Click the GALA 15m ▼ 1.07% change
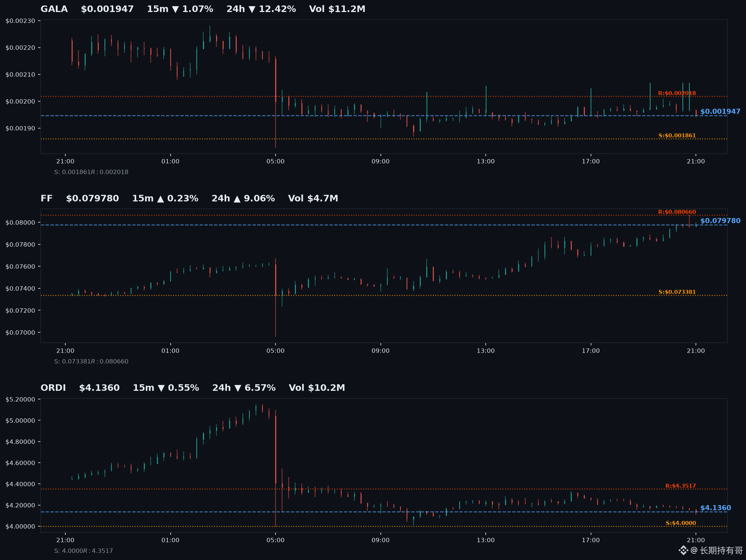Image resolution: width=746 pixels, height=560 pixels. (x=180, y=9)
